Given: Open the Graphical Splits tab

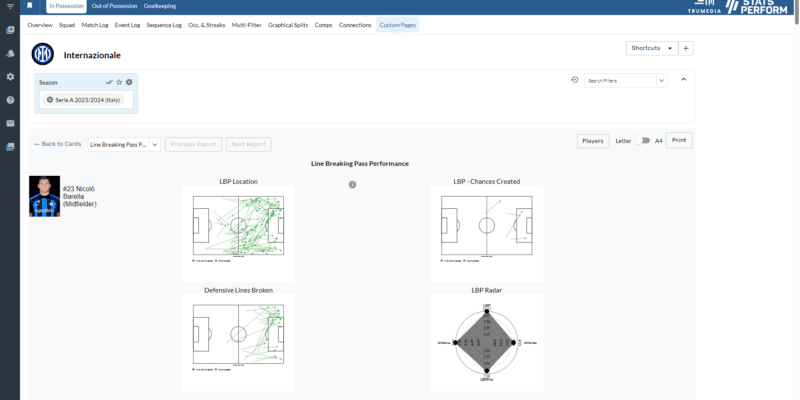Looking at the screenshot, I should tap(288, 25).
